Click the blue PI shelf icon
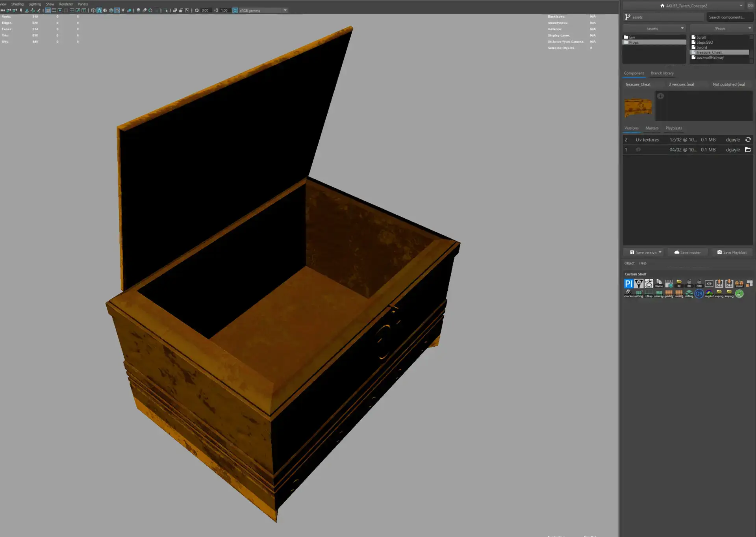Viewport: 756px width, 537px height. (x=628, y=284)
